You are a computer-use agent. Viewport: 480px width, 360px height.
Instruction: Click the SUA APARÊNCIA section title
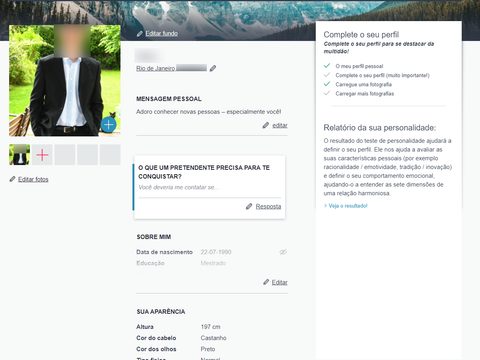point(161,312)
